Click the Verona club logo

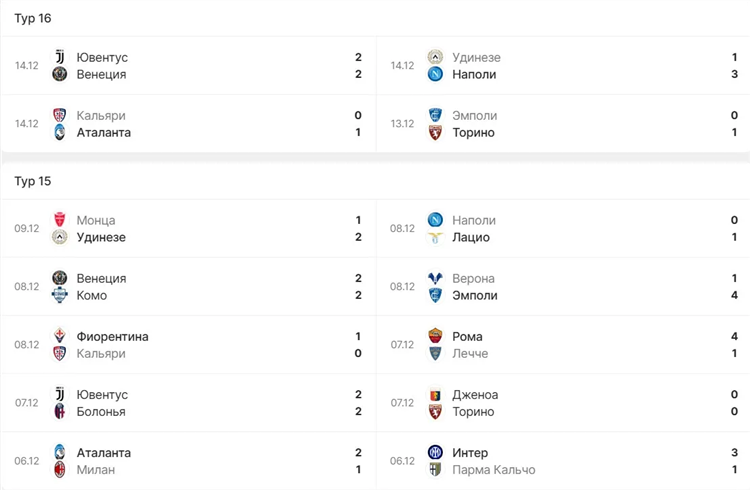pyautogui.click(x=435, y=278)
